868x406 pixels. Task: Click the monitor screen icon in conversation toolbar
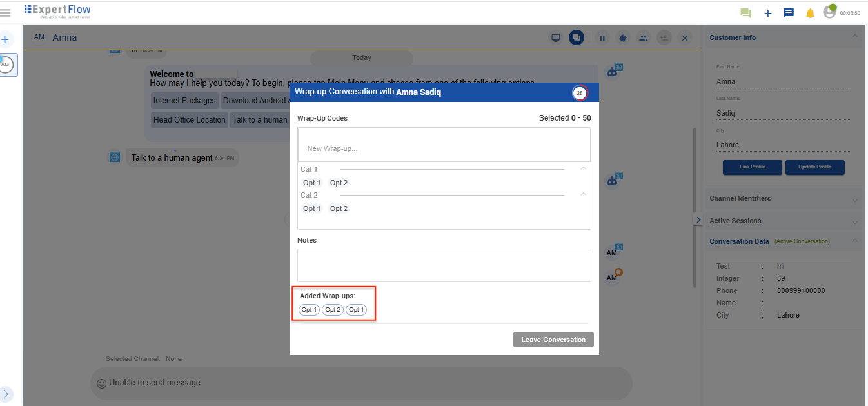pos(555,38)
